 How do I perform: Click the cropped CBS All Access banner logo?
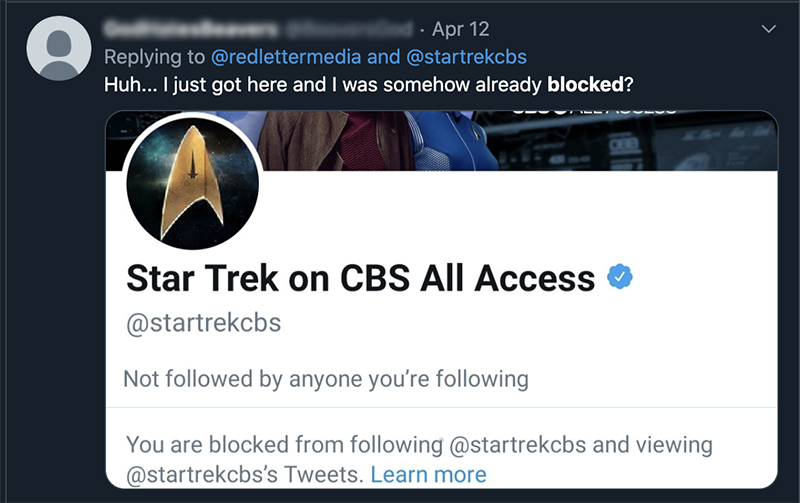point(593,112)
